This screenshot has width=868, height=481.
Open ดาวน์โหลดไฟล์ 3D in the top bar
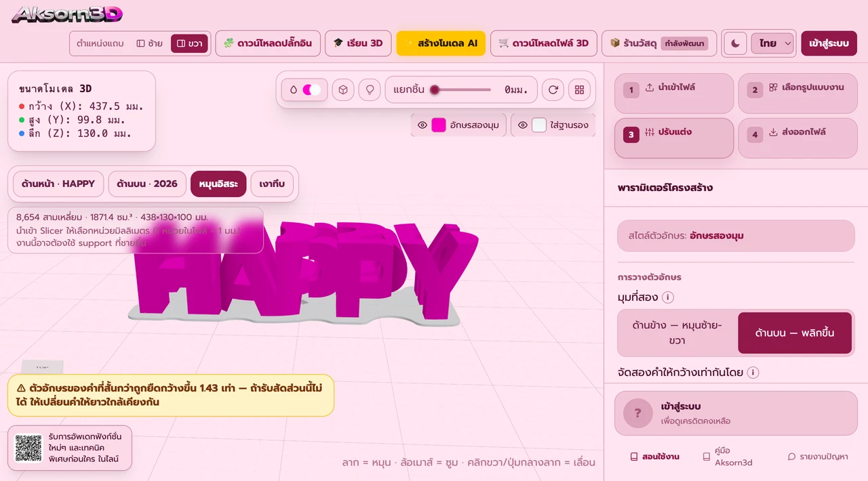(544, 43)
